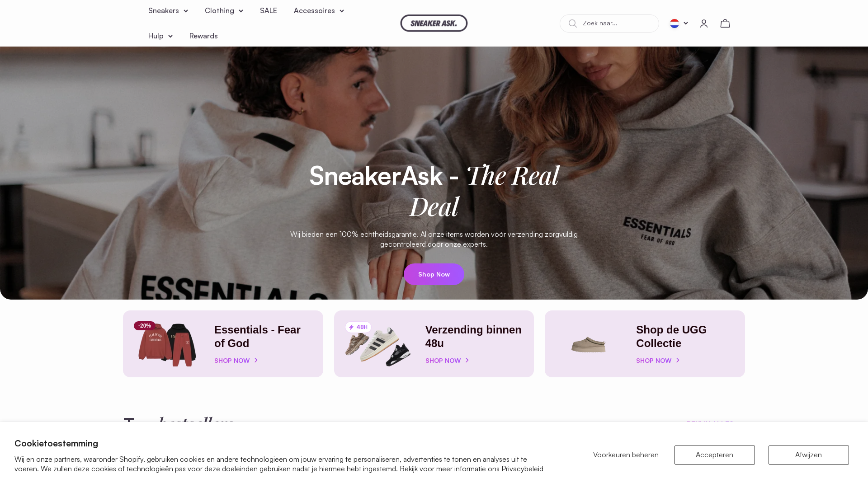
Task: Expand the Accessoires dropdown menu
Action: 319,11
